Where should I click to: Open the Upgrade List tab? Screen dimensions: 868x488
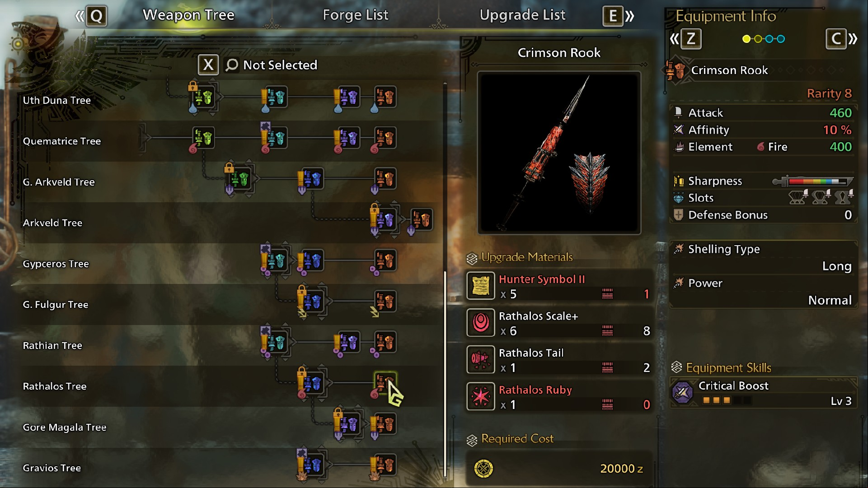pos(522,15)
